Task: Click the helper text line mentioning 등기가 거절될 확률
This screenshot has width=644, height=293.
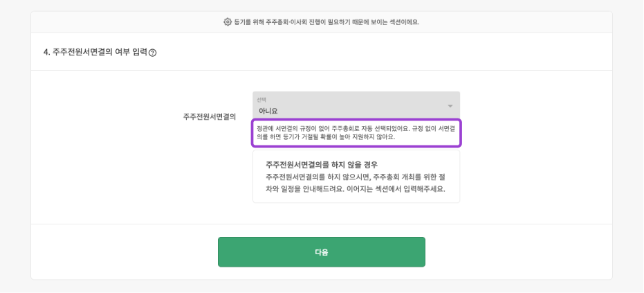Action: pos(326,137)
